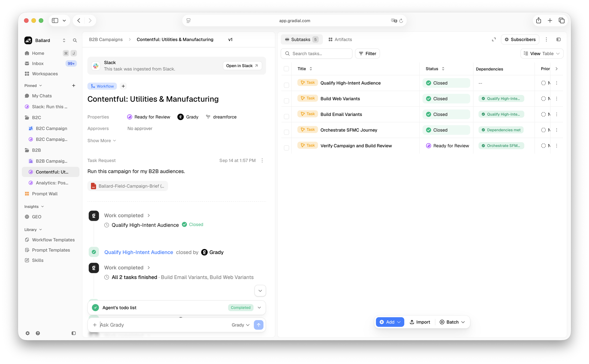Click the Import button
Image resolution: width=589 pixels, height=364 pixels.
(420, 322)
